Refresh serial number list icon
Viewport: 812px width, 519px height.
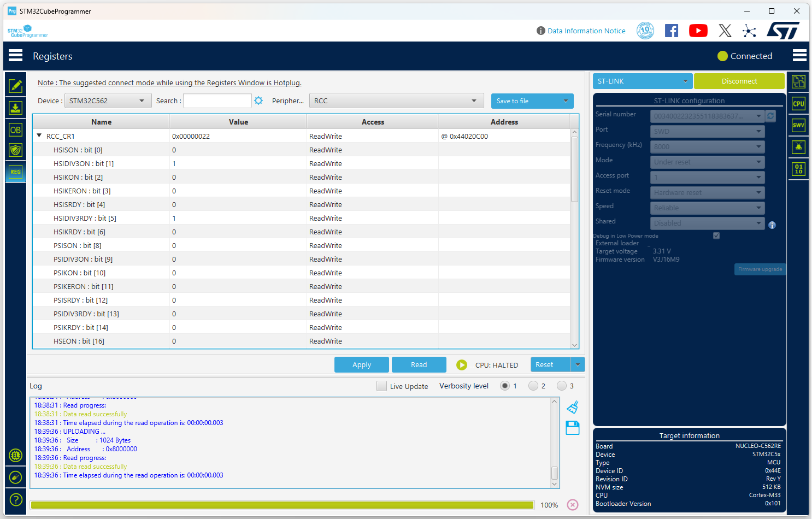coord(770,116)
